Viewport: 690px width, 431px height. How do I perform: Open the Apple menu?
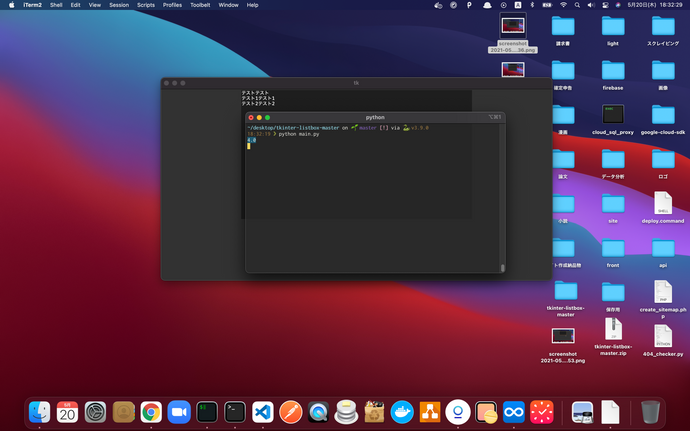point(11,5)
